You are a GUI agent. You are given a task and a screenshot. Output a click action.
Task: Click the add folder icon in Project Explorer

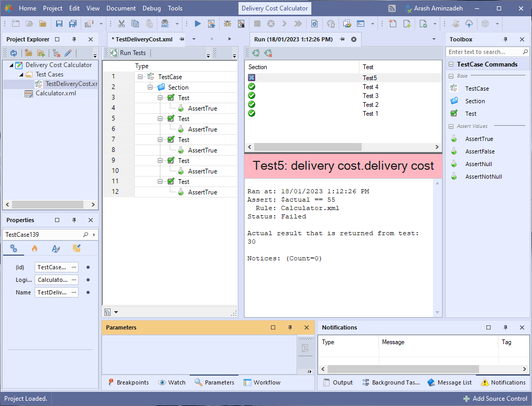(41, 53)
